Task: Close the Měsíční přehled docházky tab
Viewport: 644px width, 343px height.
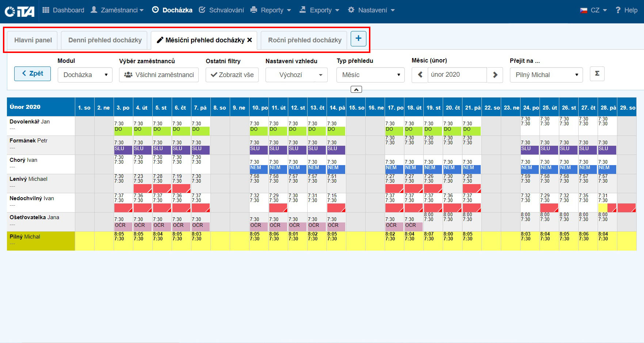Action: pyautogui.click(x=250, y=40)
